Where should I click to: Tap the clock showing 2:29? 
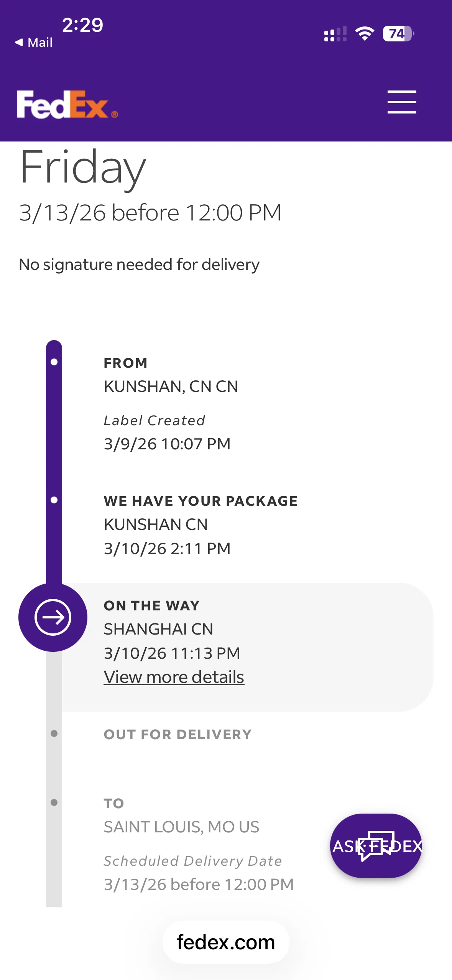tap(83, 25)
